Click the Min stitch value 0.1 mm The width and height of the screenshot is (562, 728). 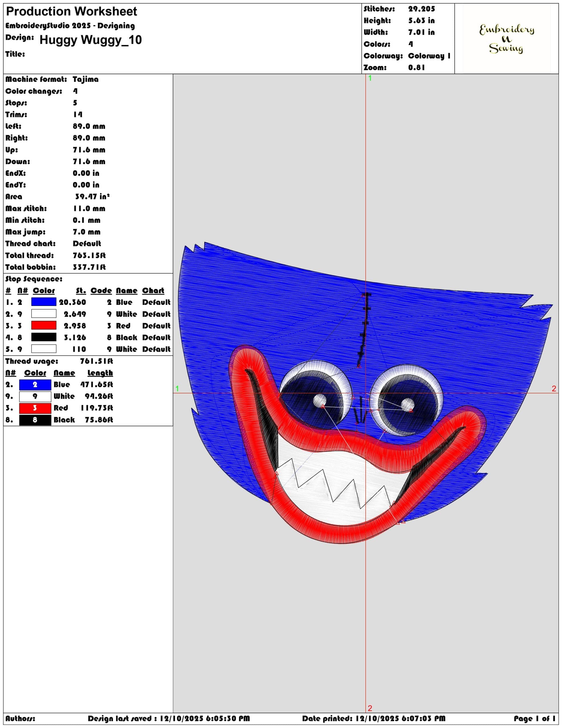pyautogui.click(x=87, y=220)
